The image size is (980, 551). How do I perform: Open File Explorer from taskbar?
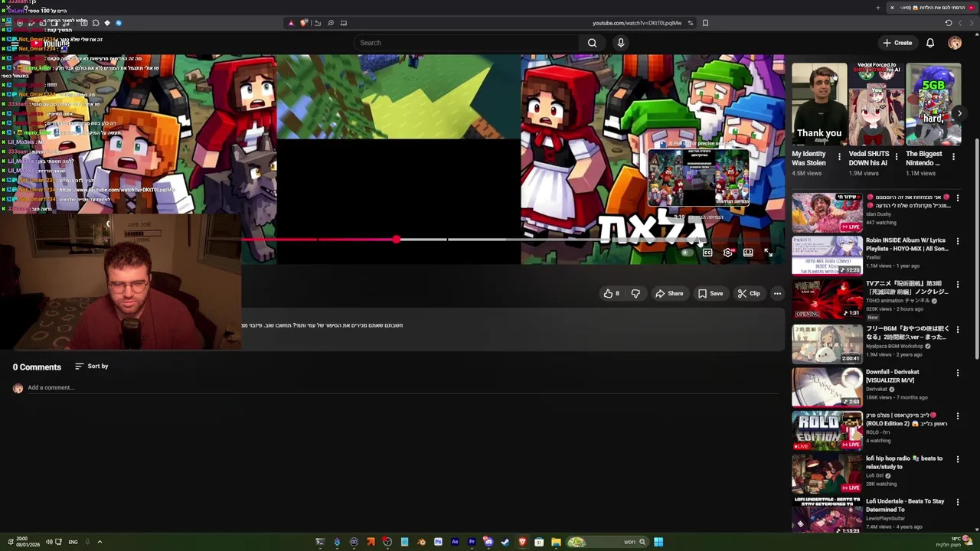(x=556, y=542)
